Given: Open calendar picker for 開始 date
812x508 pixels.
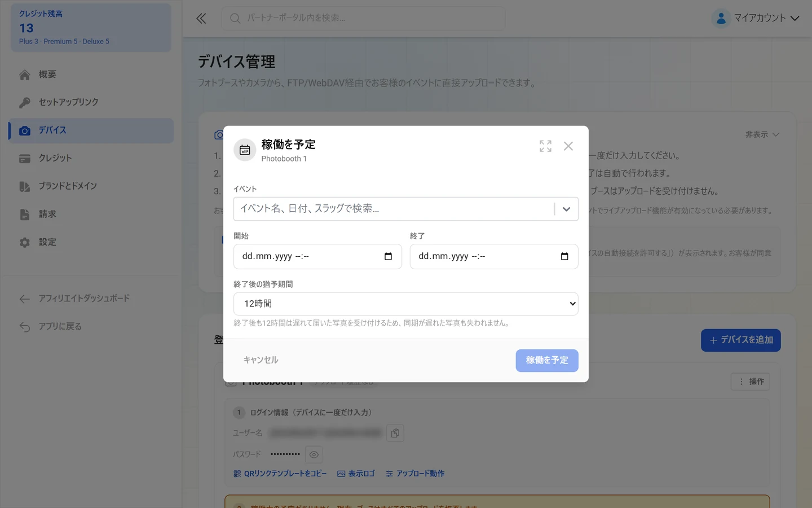Looking at the screenshot, I should (x=388, y=256).
